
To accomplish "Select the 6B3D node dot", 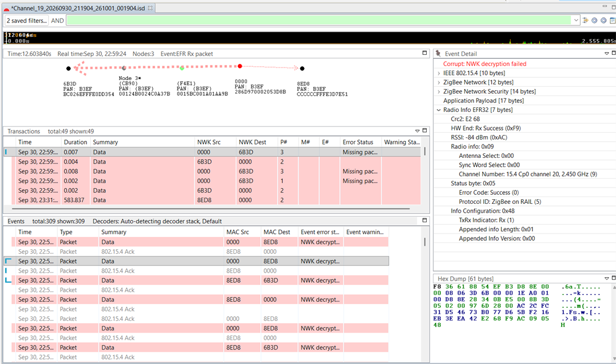I will (x=68, y=68).
